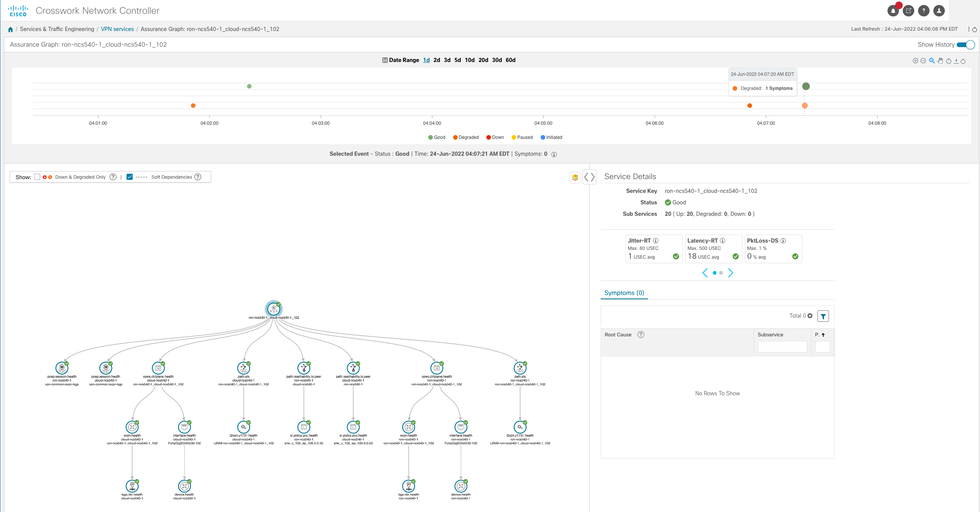Select the Symptoms (0) tab
The image size is (980, 512).
(624, 293)
